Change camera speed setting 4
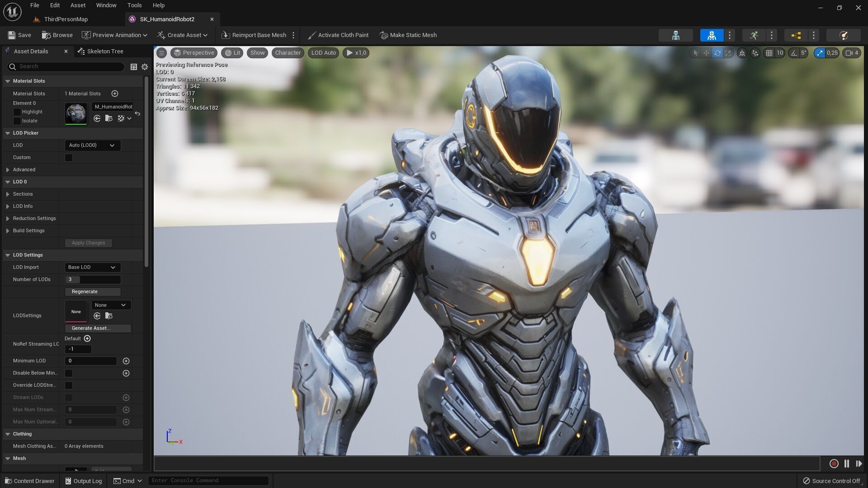868x488 pixels. pos(852,53)
